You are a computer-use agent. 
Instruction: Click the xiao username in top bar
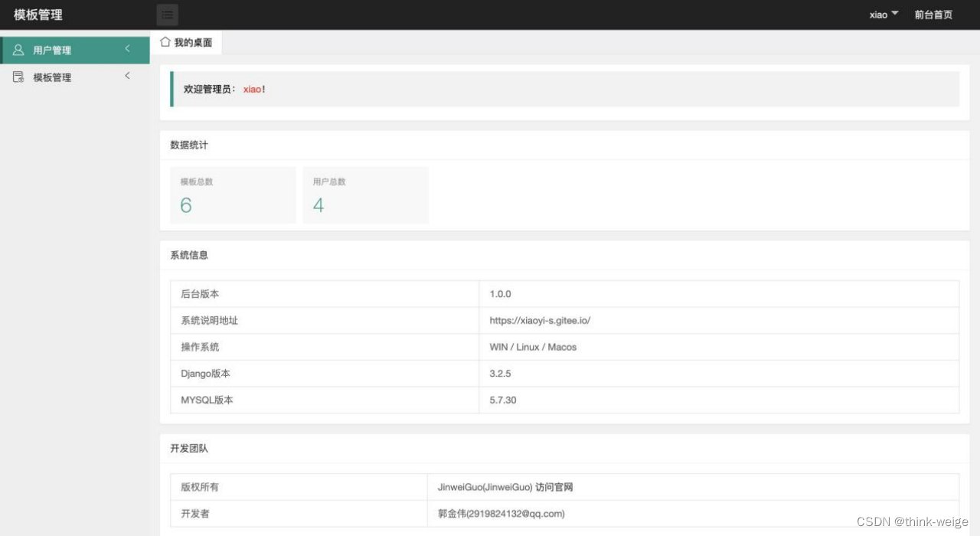click(x=878, y=15)
